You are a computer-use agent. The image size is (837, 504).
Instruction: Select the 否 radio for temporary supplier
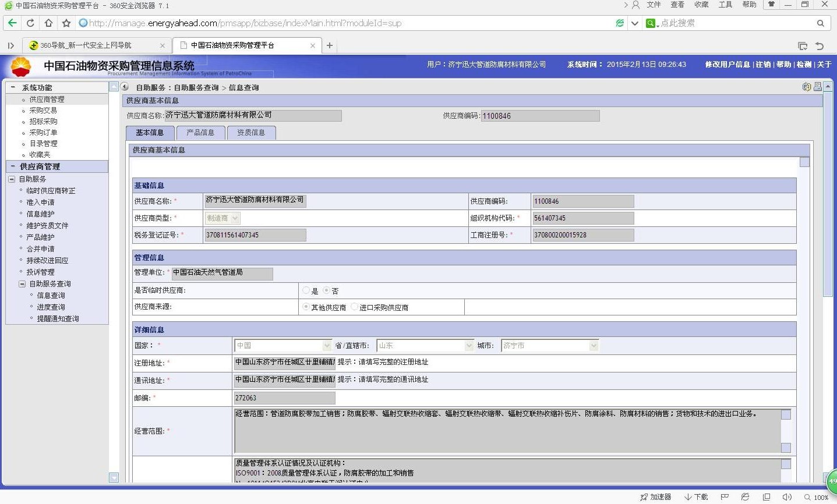click(326, 290)
